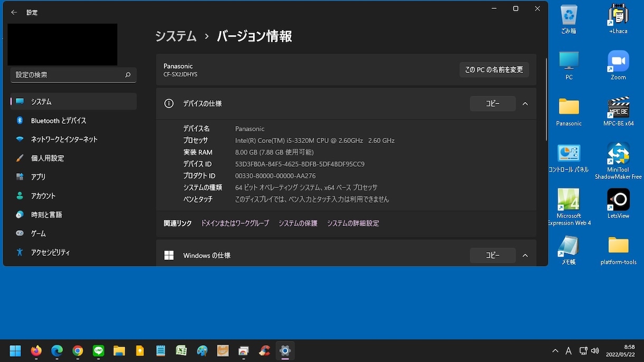Collapse the Windows の仕様 section

pos(525,255)
